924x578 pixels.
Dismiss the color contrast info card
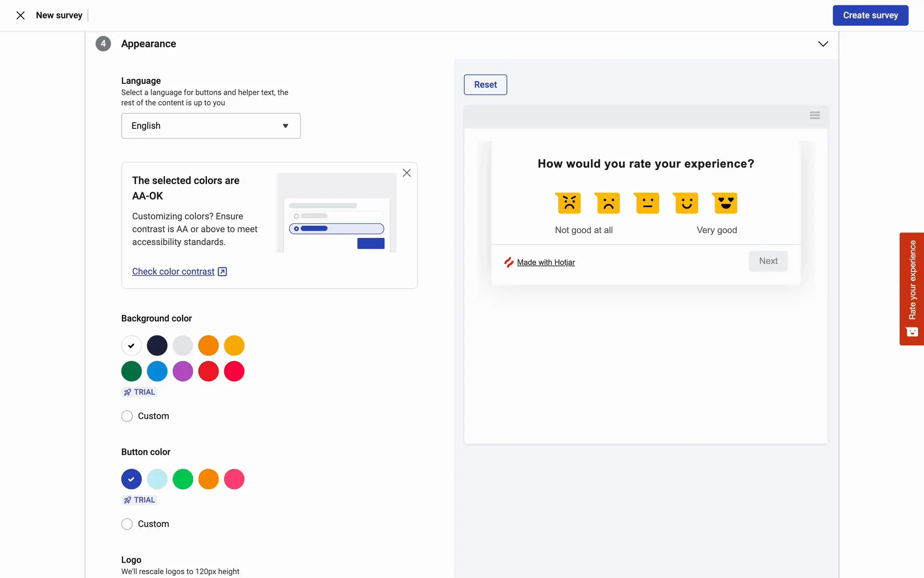coord(407,173)
